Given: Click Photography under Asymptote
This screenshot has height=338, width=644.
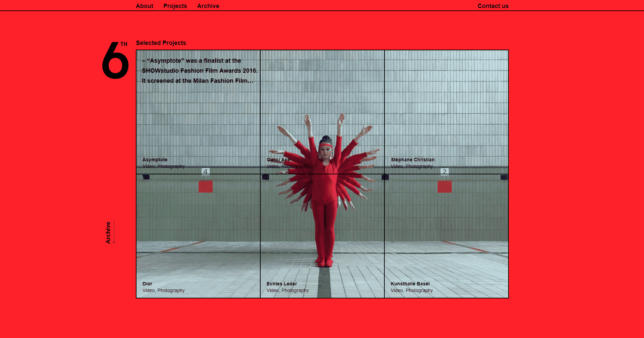Looking at the screenshot, I should click(x=172, y=166).
